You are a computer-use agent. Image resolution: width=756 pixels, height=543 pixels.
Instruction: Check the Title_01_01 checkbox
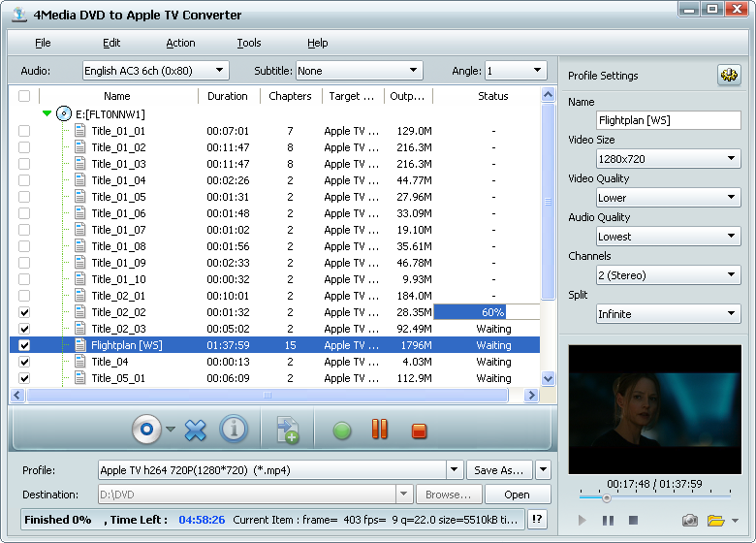[24, 131]
